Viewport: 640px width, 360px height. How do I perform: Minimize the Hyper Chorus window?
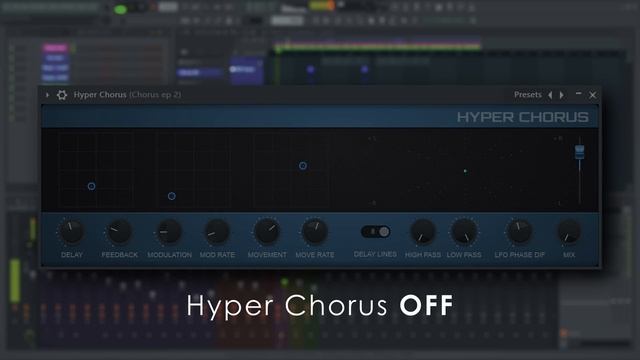coord(578,94)
